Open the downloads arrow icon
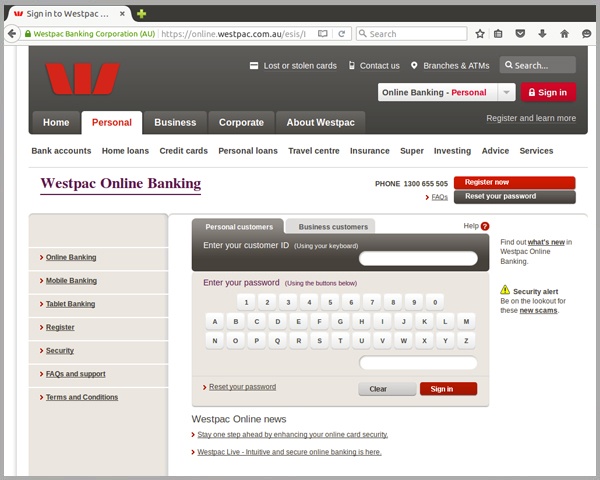 (x=542, y=34)
